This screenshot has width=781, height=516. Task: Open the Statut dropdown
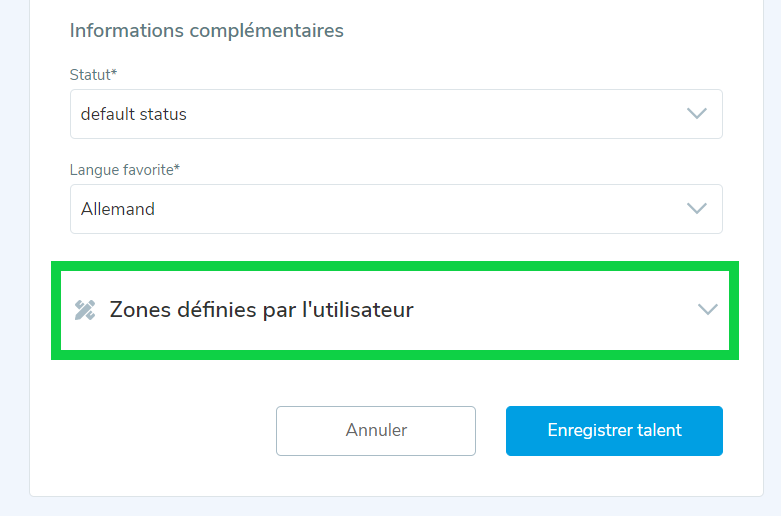[x=396, y=114]
